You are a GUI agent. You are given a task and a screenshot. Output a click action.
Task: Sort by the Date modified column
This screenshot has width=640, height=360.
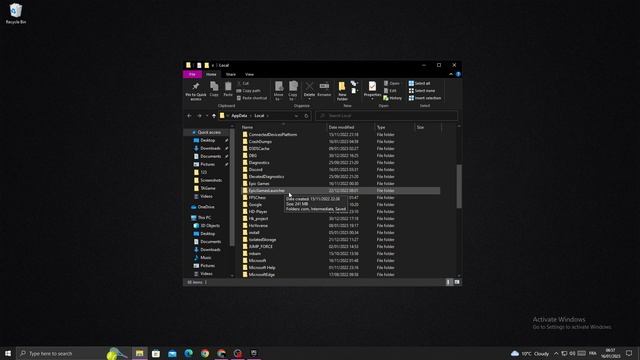(x=341, y=127)
